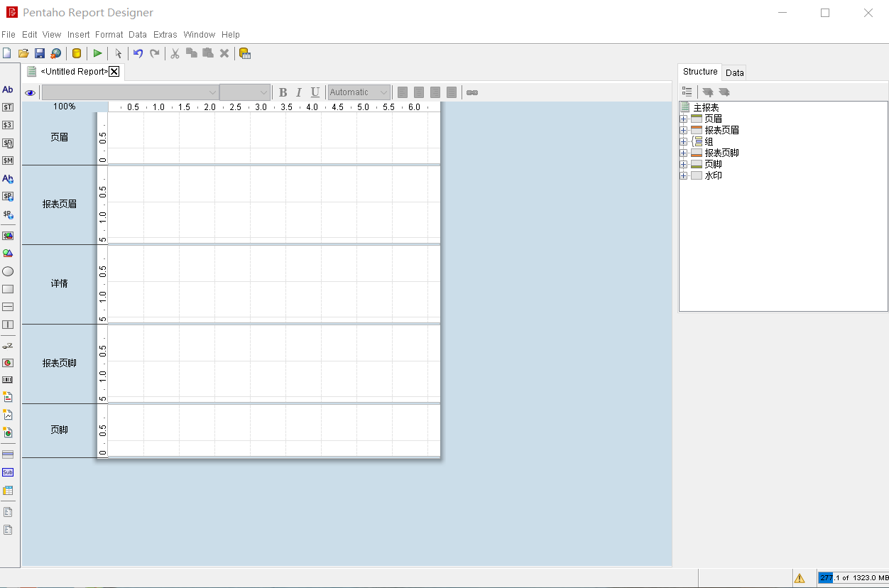Viewport: 889px width, 588px height.
Task: Select the ellipse shape palette element
Action: (x=8, y=271)
